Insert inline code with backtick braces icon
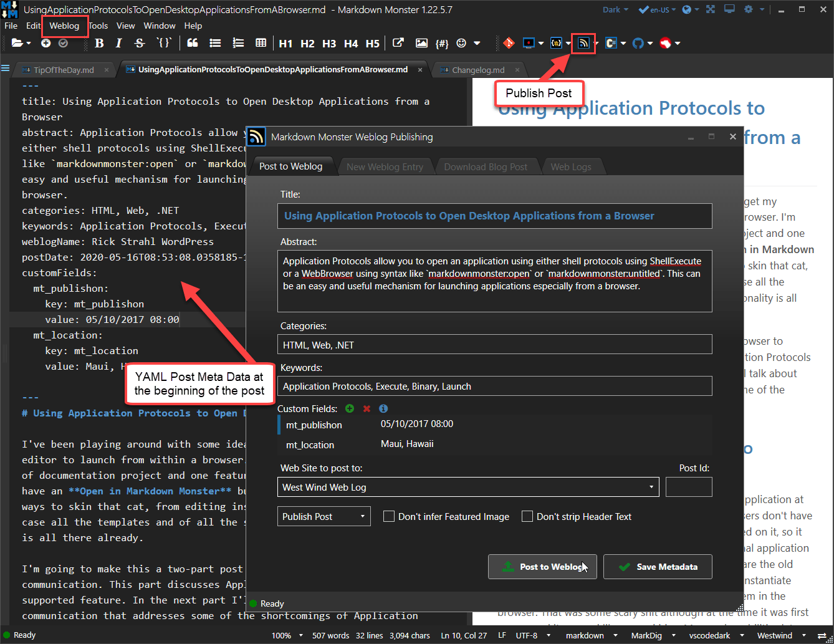Screen dimensions: 834x644 (164, 43)
